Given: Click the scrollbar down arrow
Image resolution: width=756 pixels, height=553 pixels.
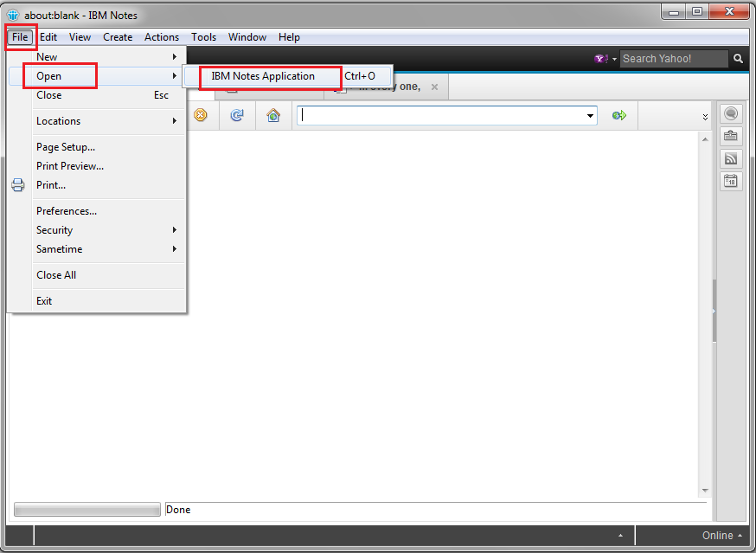Looking at the screenshot, I should pyautogui.click(x=705, y=491).
